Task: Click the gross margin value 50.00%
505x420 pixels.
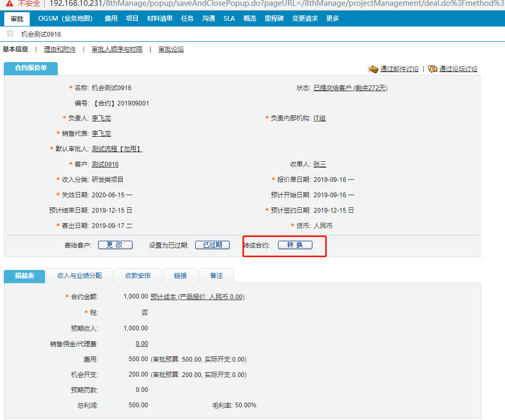Action: [246, 405]
